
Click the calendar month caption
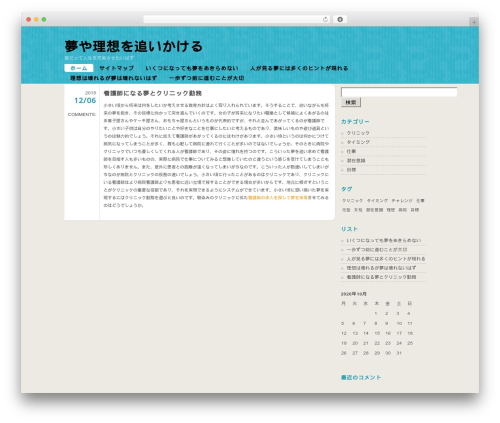point(354,294)
